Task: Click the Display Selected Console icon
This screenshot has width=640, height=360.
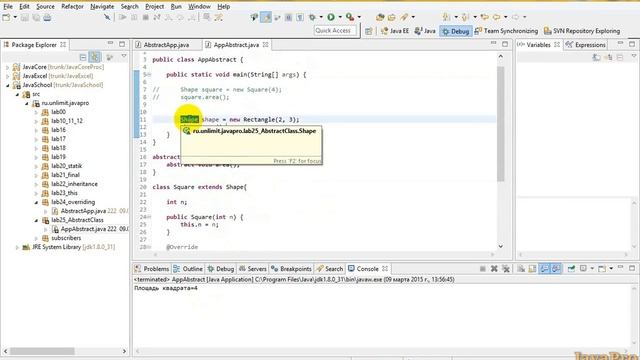Action: point(583,269)
